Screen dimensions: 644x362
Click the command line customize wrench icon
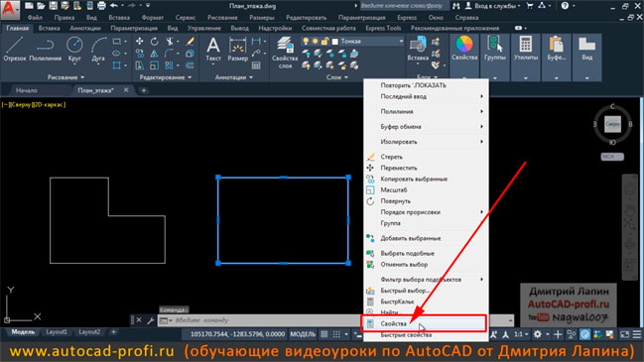coord(150,320)
